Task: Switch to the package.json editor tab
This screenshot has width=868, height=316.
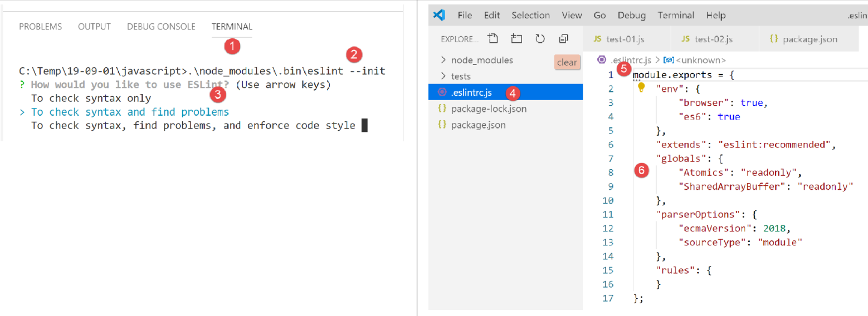Action: [803, 39]
